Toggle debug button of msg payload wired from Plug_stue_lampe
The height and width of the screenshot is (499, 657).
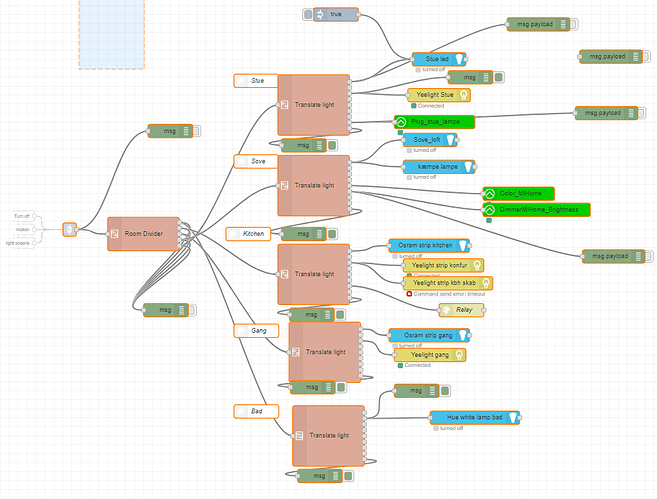tap(641, 113)
